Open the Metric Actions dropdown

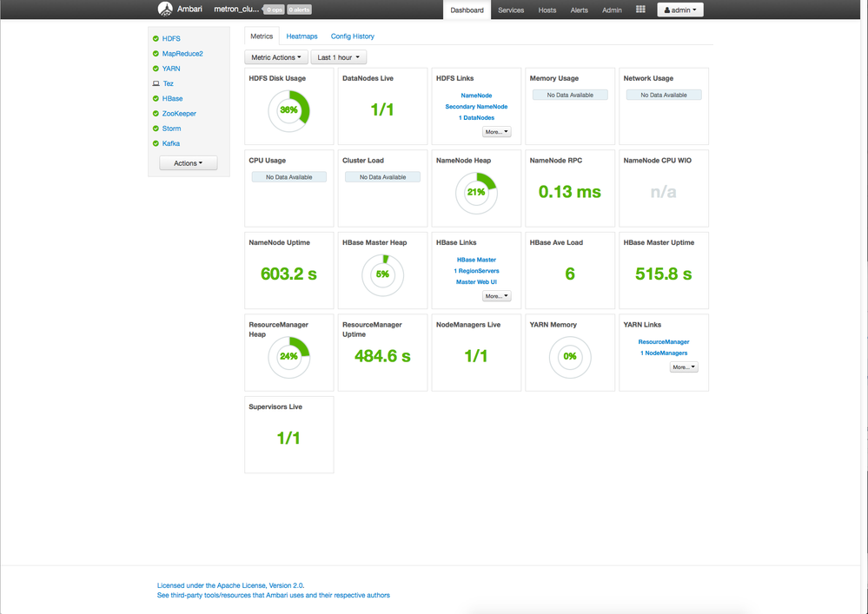click(x=275, y=56)
